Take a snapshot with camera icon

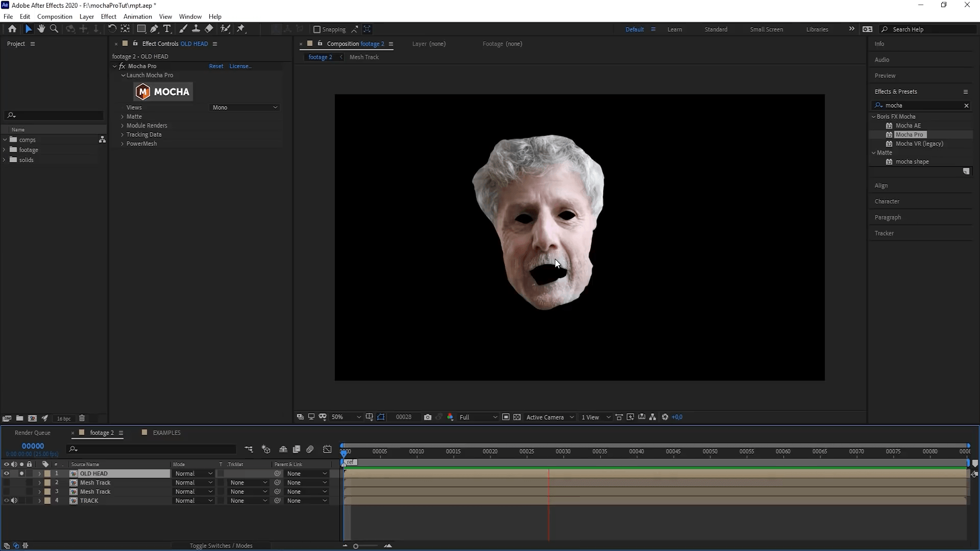tap(428, 417)
